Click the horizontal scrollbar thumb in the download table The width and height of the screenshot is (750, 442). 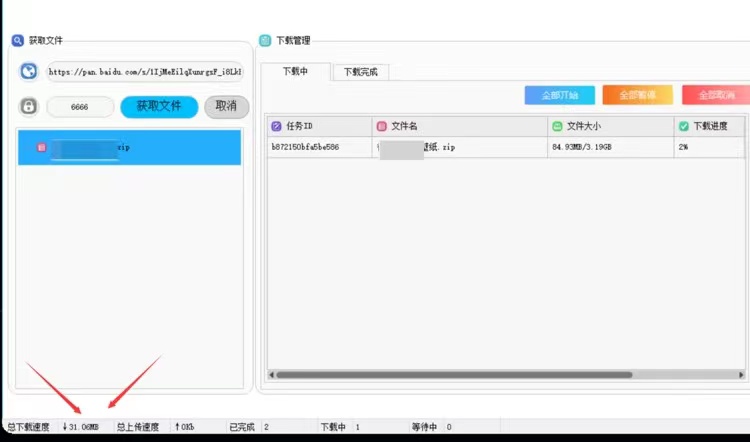[454, 375]
